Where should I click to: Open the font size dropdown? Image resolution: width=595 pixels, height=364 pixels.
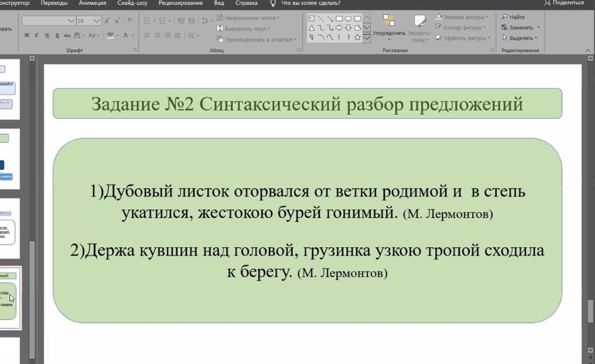click(96, 21)
